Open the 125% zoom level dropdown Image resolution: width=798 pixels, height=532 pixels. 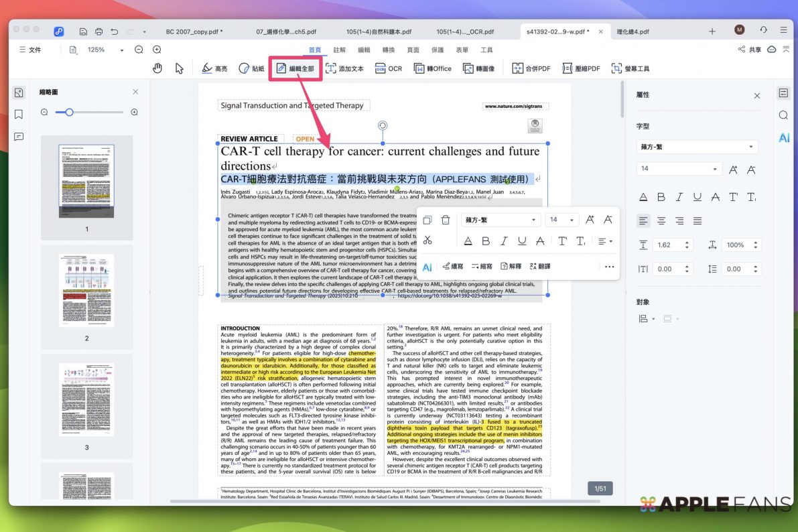[x=121, y=50]
